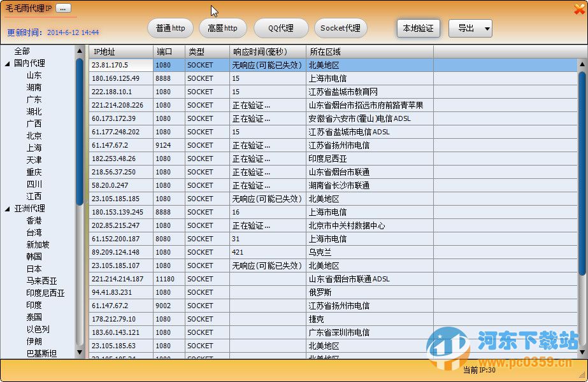
Task: Start 本地验证 local verification
Action: point(418,28)
